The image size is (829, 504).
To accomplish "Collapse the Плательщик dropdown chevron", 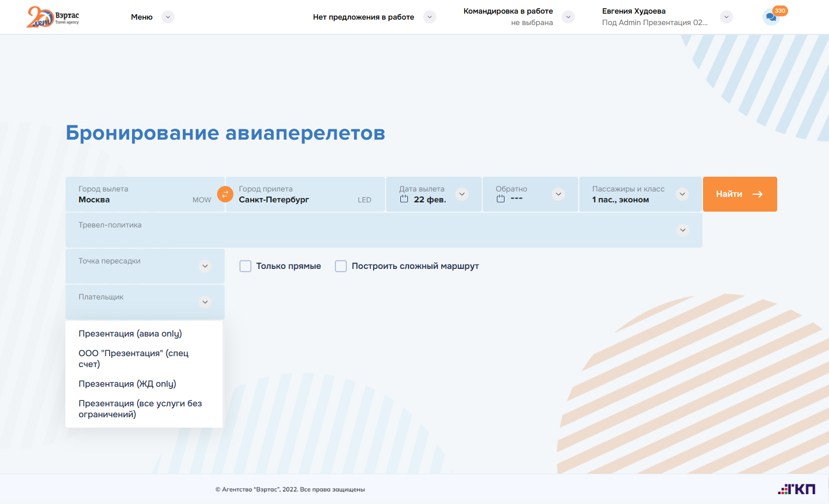I will 205,302.
